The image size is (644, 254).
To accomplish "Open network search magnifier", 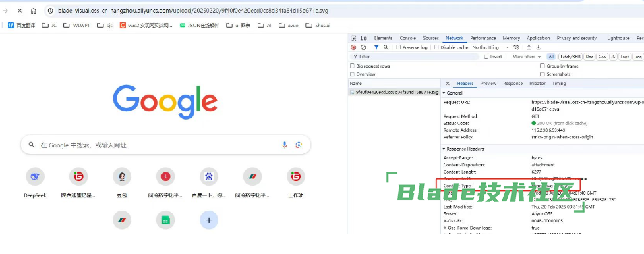I will [x=386, y=47].
